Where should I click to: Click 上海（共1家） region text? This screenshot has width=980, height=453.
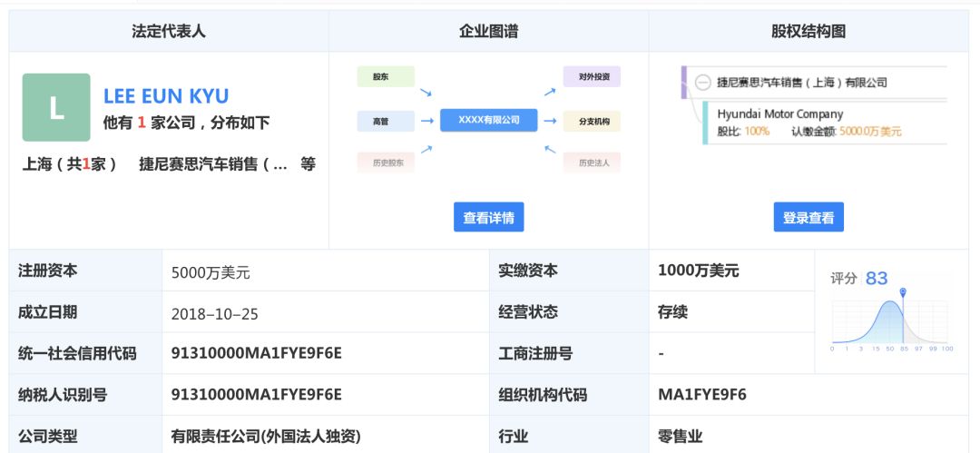[x=70, y=164]
